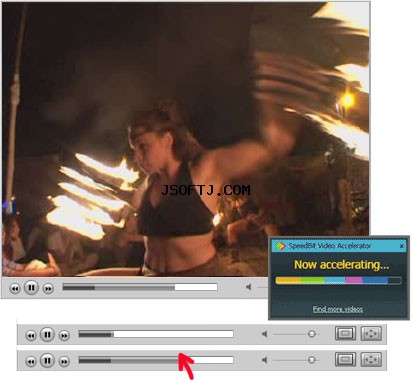The image size is (413, 380).
Task: Close the SpeedBit Video Accelerator popup
Action: click(x=402, y=246)
